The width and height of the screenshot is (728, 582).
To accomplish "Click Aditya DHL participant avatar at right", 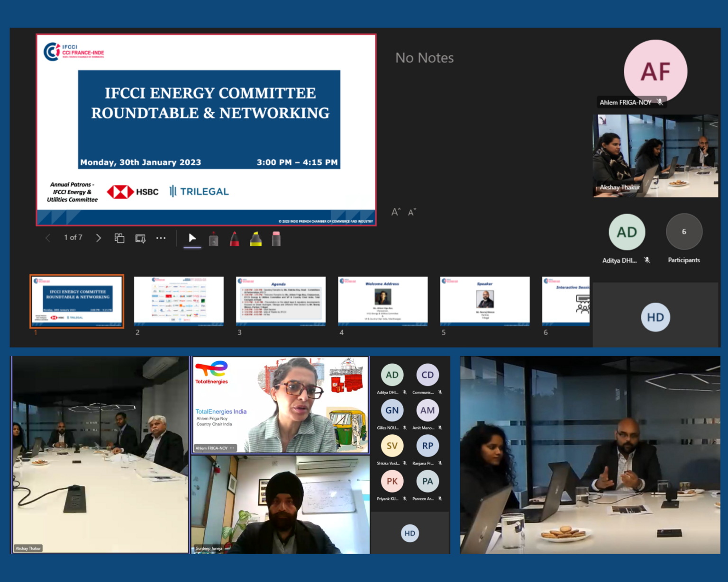I will point(627,232).
